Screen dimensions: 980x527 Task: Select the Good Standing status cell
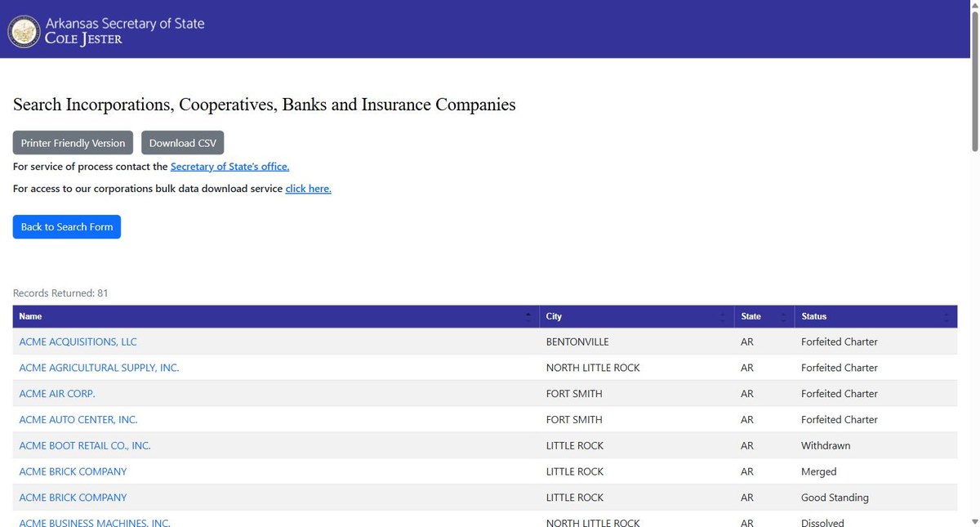pyautogui.click(x=876, y=498)
